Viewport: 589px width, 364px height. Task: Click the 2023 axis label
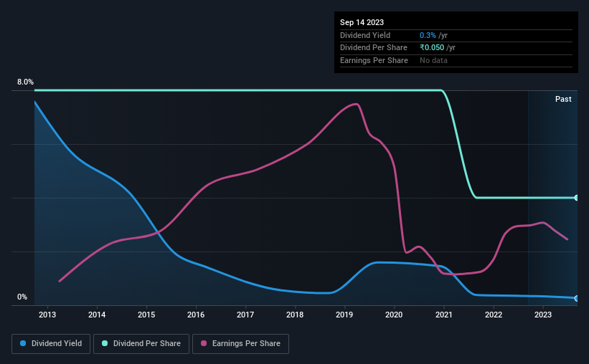pos(543,315)
